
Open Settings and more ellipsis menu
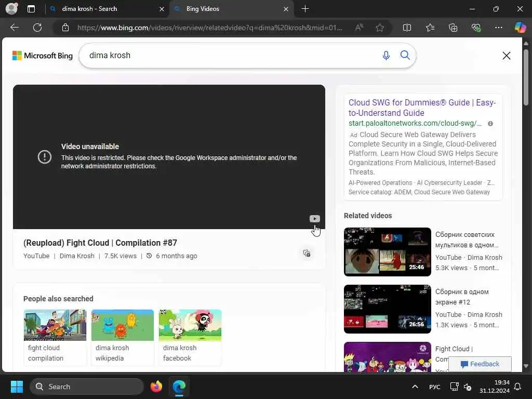tap(498, 28)
